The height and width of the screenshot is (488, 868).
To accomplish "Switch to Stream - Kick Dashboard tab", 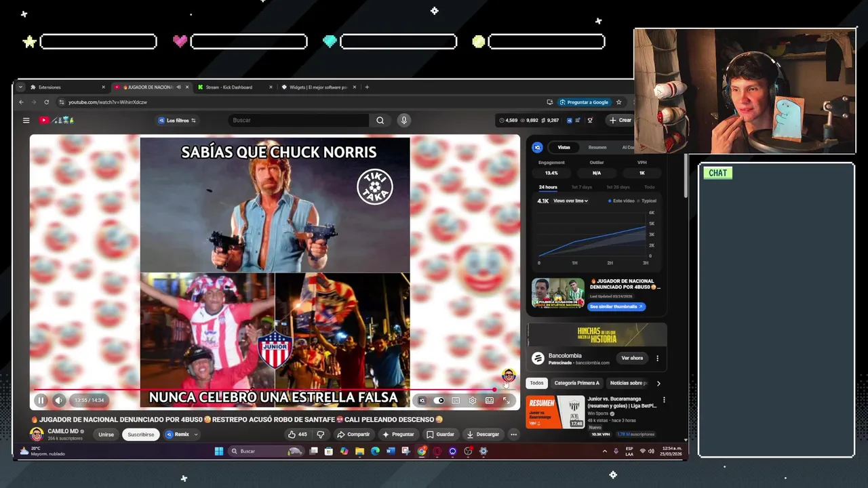I will [235, 87].
